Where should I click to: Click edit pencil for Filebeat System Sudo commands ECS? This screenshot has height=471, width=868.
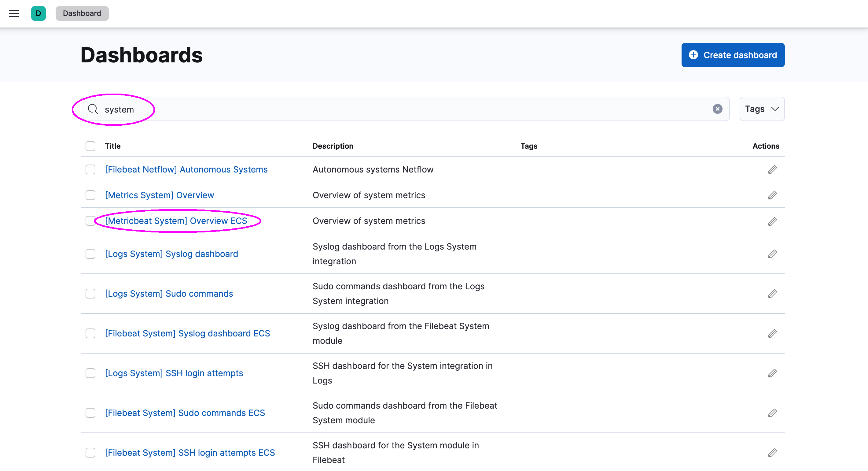click(x=772, y=413)
